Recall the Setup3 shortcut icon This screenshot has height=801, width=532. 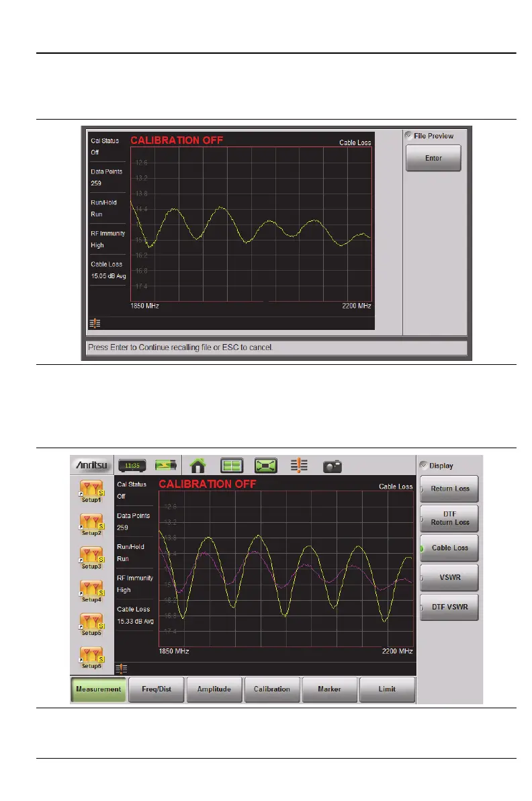pyautogui.click(x=91, y=558)
